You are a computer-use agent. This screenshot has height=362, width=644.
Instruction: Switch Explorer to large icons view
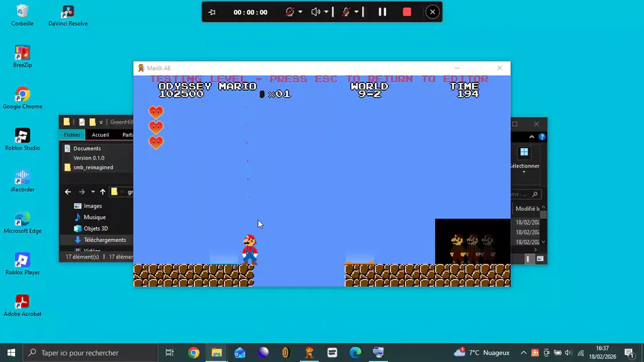coord(540,259)
